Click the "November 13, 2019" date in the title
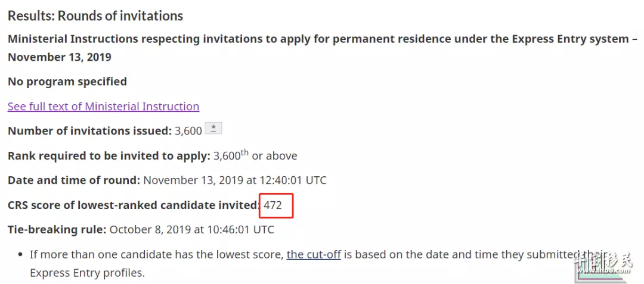 coord(60,57)
